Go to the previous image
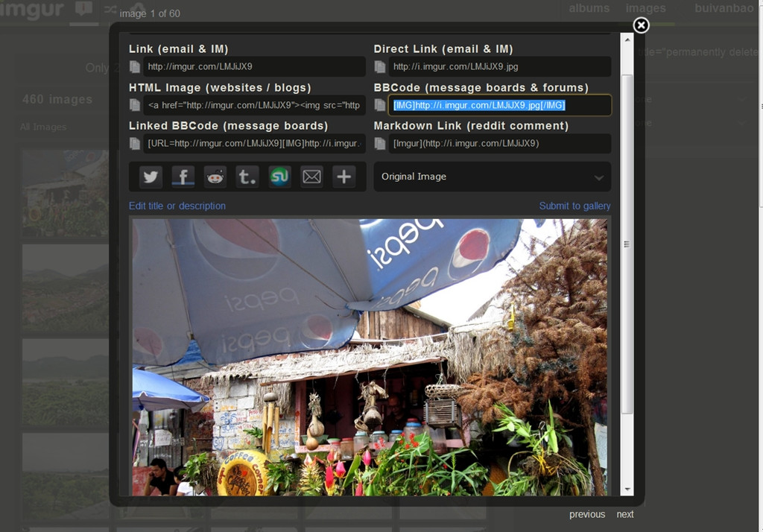 (587, 514)
